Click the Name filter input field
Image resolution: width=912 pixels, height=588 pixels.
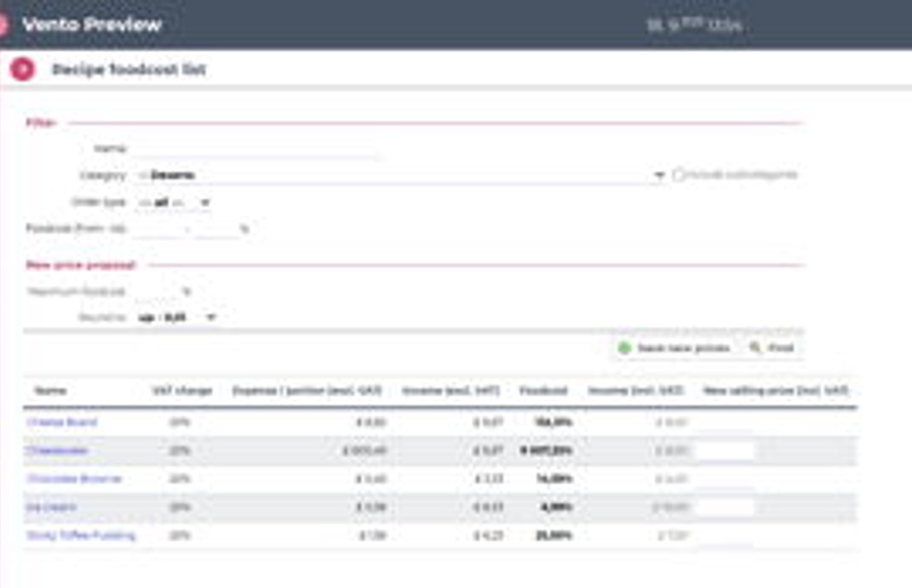[258, 149]
